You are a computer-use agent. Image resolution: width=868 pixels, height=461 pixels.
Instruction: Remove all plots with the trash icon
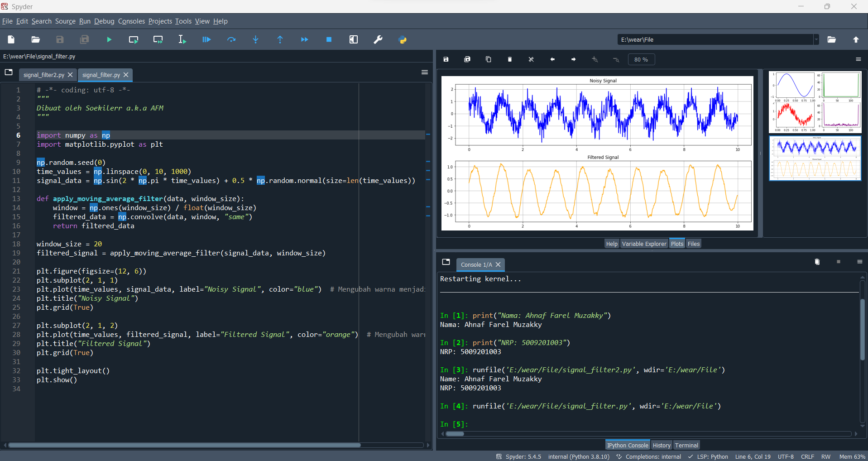[509, 59]
